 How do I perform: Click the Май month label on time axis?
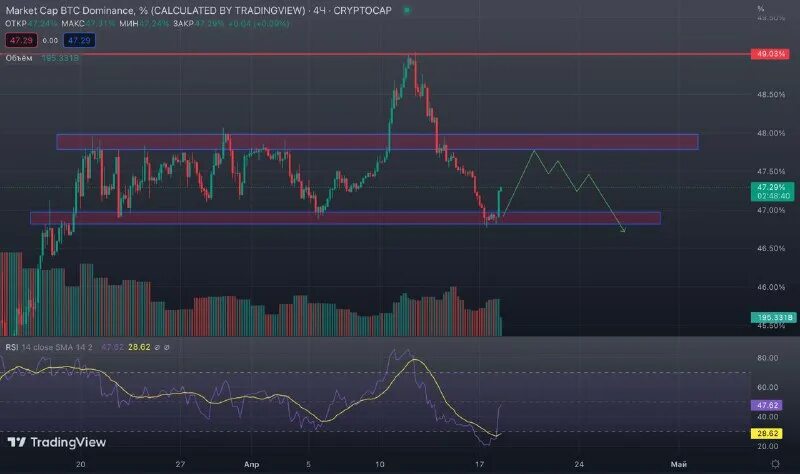pos(679,464)
